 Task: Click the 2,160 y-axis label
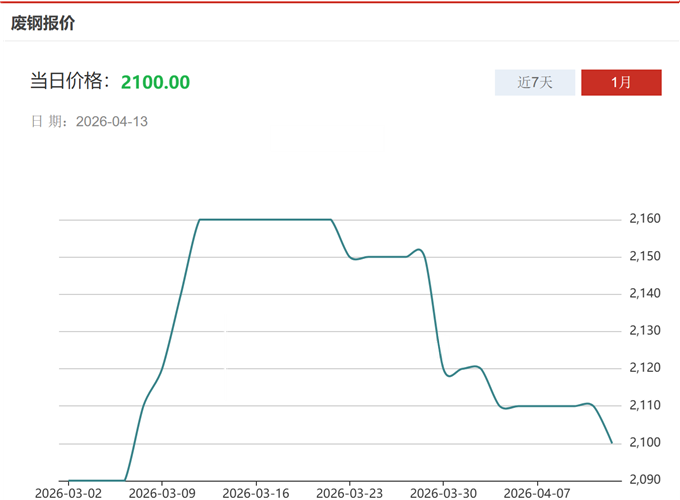(x=643, y=219)
